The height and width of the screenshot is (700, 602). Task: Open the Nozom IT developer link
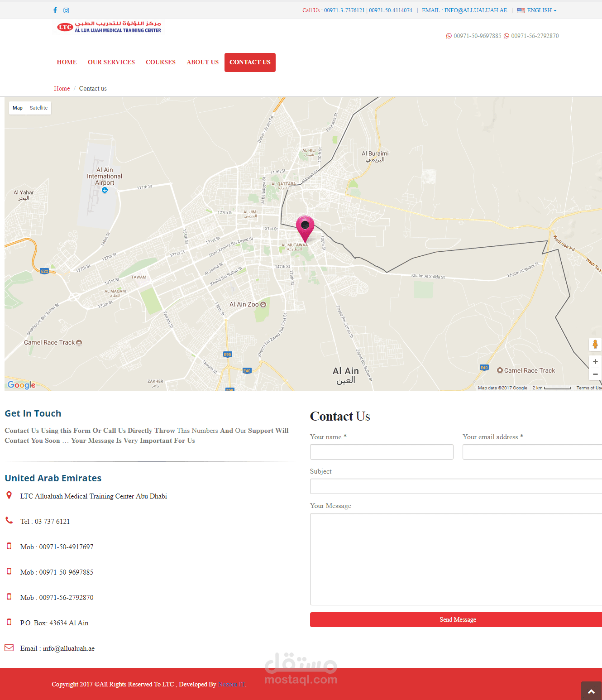pyautogui.click(x=231, y=684)
